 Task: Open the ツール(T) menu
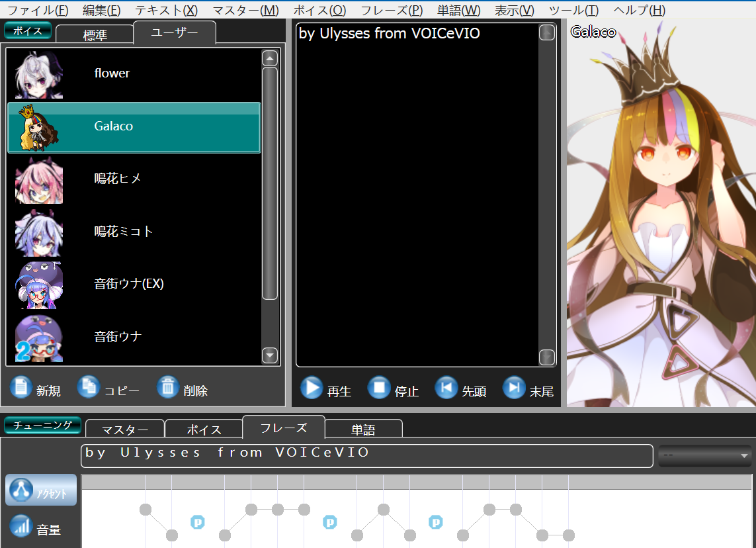(573, 10)
